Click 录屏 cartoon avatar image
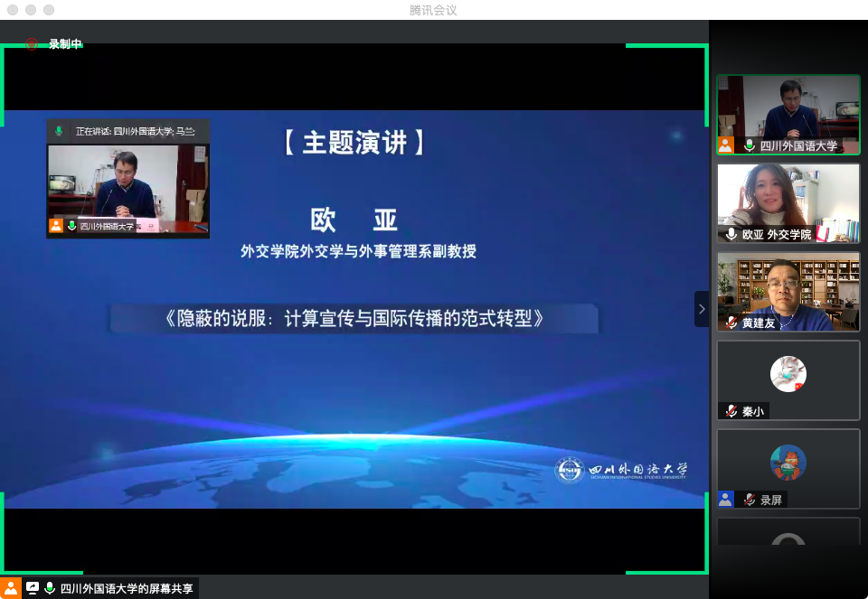The height and width of the screenshot is (599, 868). click(788, 463)
